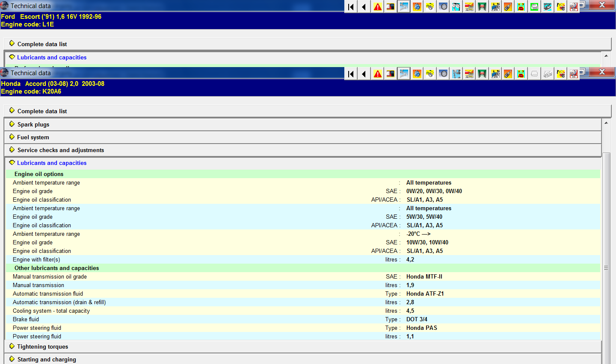Viewport: 616px width, 364px height.
Task: Open Complete data list in Ford window
Action: click(42, 44)
